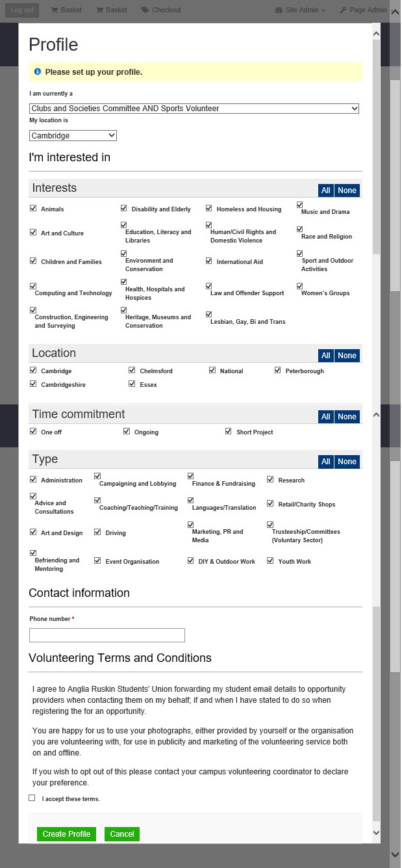Click the modal vertical scrollbar thumb

[376, 146]
